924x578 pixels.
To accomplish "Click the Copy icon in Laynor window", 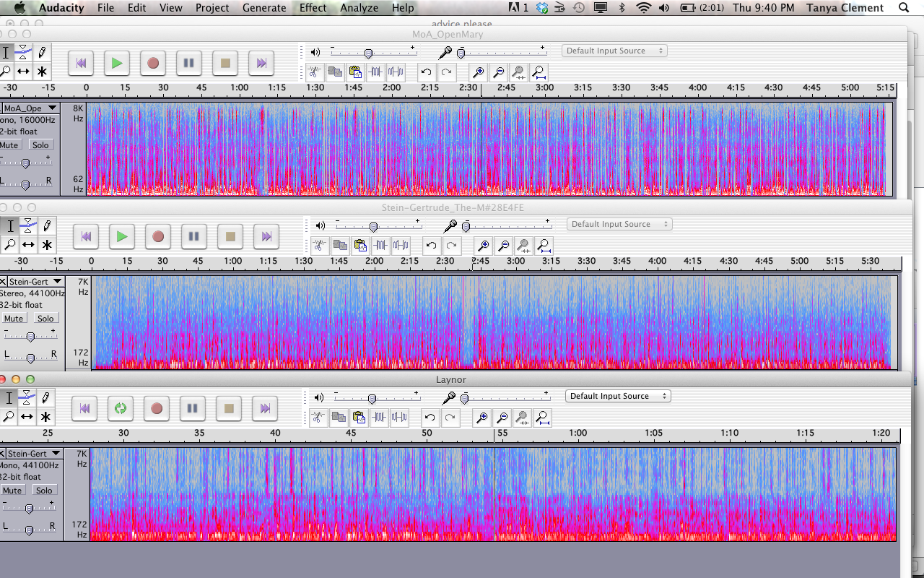I will point(339,417).
